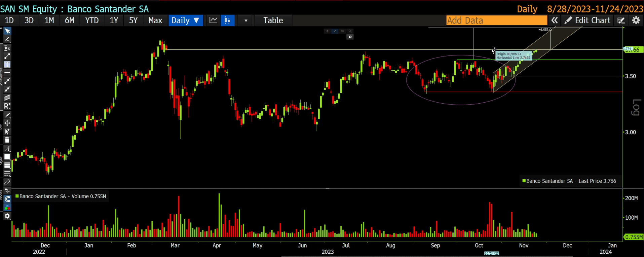The width and height of the screenshot is (644, 257).
Task: Set range to Max
Action: point(155,20)
